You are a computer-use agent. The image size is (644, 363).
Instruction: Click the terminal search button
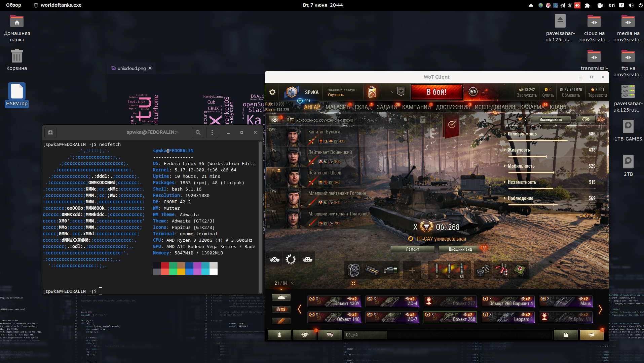(x=198, y=132)
